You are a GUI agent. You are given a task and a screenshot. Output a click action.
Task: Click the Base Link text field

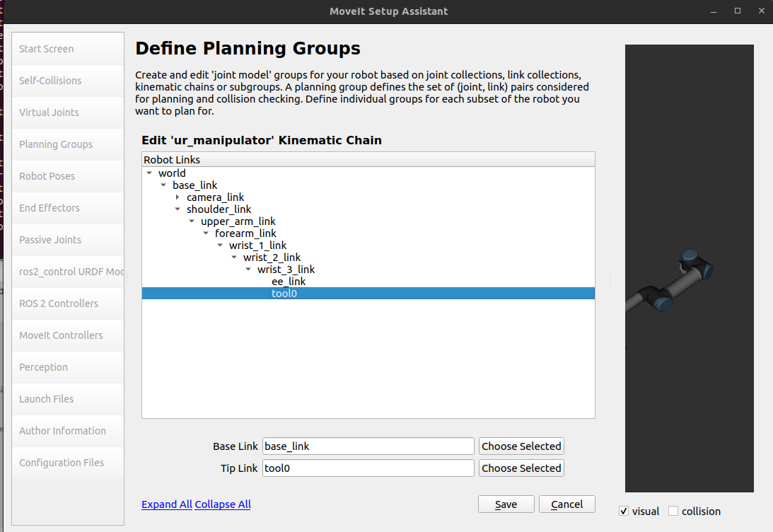coord(368,446)
